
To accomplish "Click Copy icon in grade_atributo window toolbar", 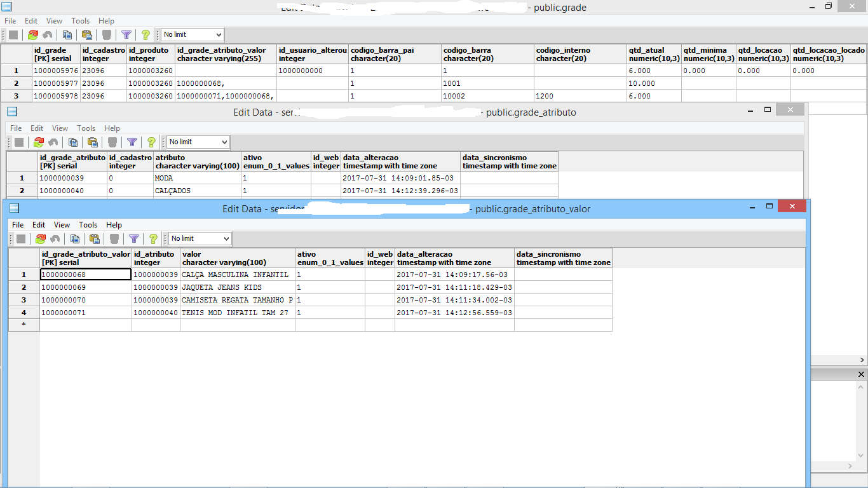I will click(x=73, y=142).
